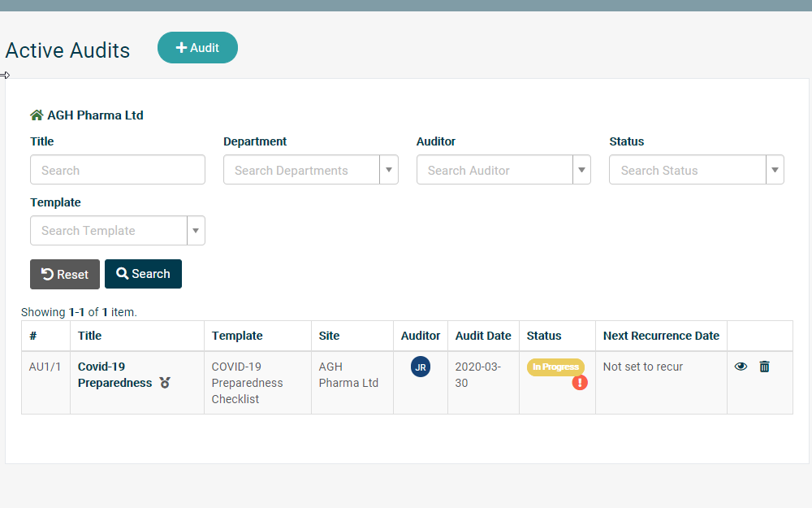Sort by the Status column header
This screenshot has height=508, width=812.
(x=544, y=336)
